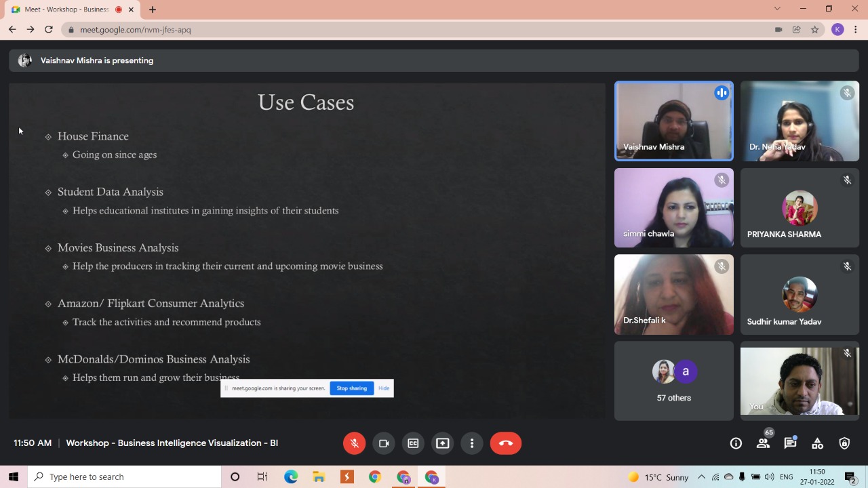
Task: Leave the call with the red hang-up button
Action: [505, 443]
